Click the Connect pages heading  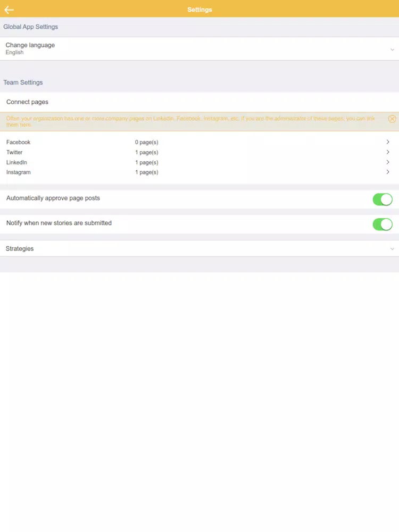(27, 102)
